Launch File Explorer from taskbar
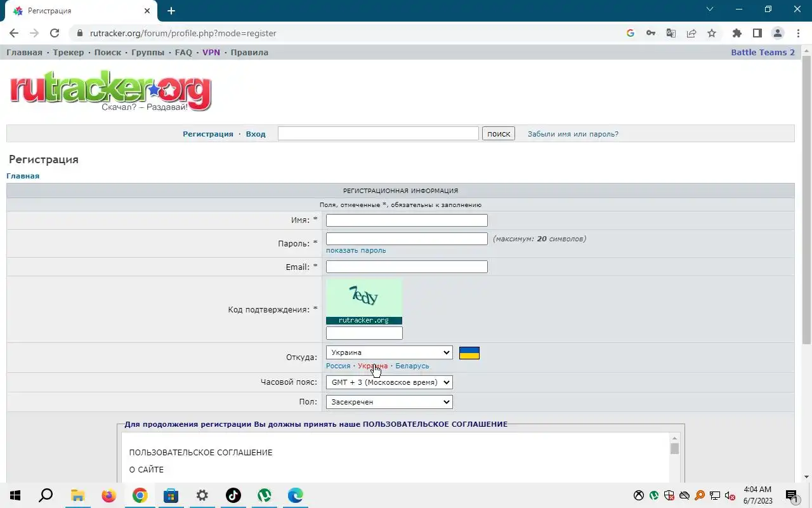Screen dimensions: 812x508 pyautogui.click(x=77, y=495)
